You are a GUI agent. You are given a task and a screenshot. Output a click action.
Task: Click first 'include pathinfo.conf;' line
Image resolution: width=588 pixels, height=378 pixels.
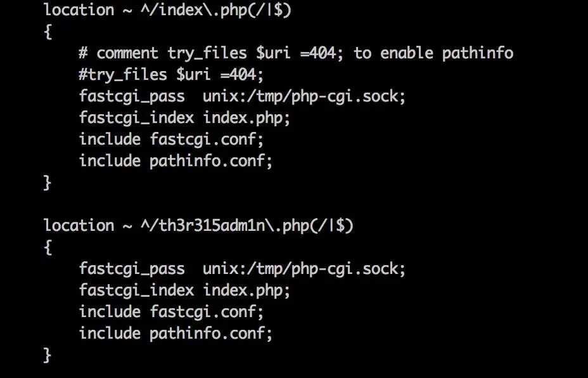pos(176,161)
